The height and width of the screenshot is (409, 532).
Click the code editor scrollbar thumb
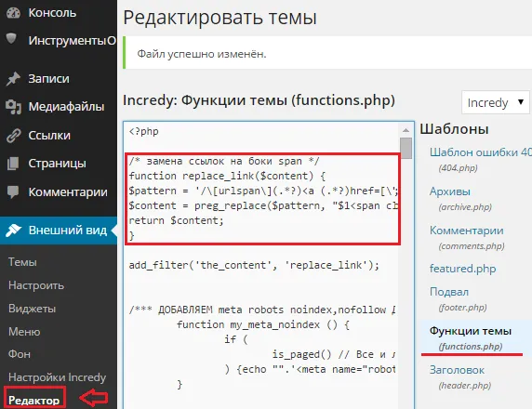tap(406, 148)
